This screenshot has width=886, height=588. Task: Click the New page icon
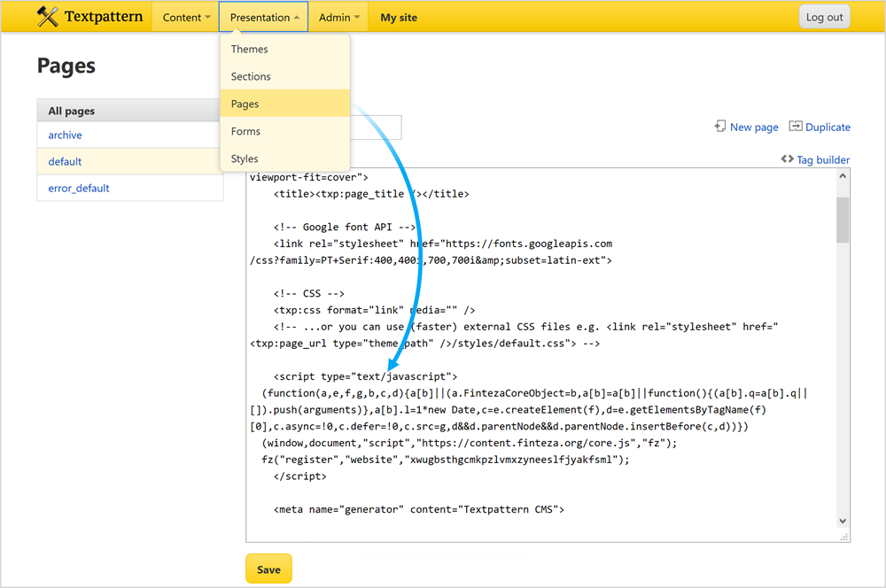(x=720, y=127)
